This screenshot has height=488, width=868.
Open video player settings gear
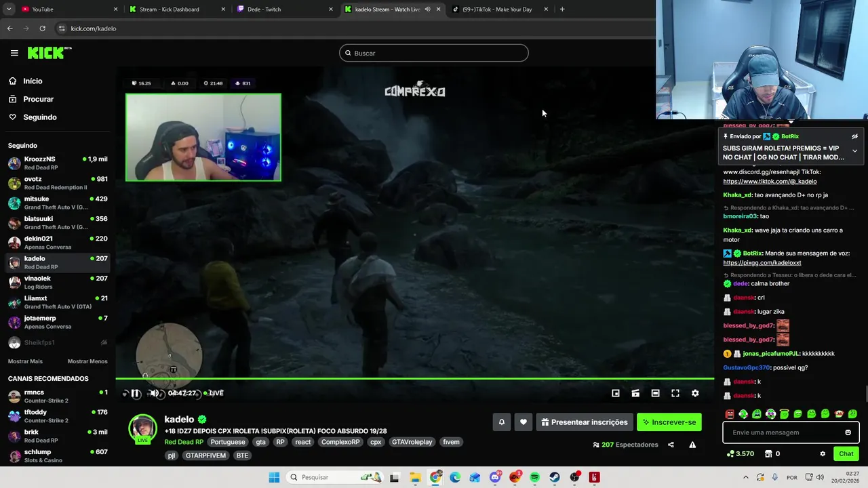695,393
